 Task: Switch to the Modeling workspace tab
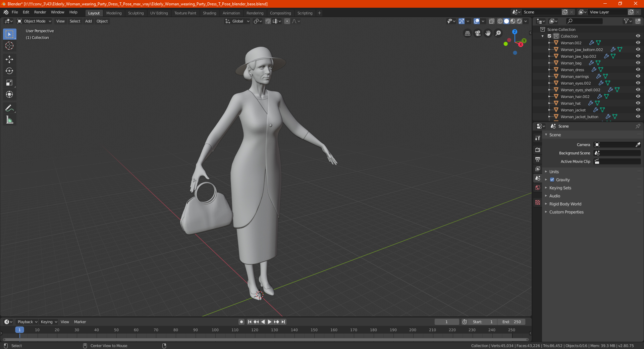[114, 13]
